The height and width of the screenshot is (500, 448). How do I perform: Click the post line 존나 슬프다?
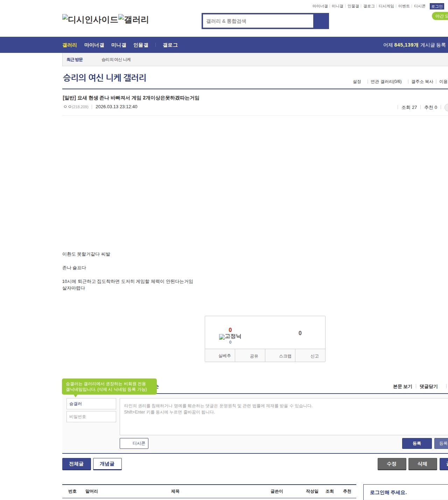[x=74, y=268]
